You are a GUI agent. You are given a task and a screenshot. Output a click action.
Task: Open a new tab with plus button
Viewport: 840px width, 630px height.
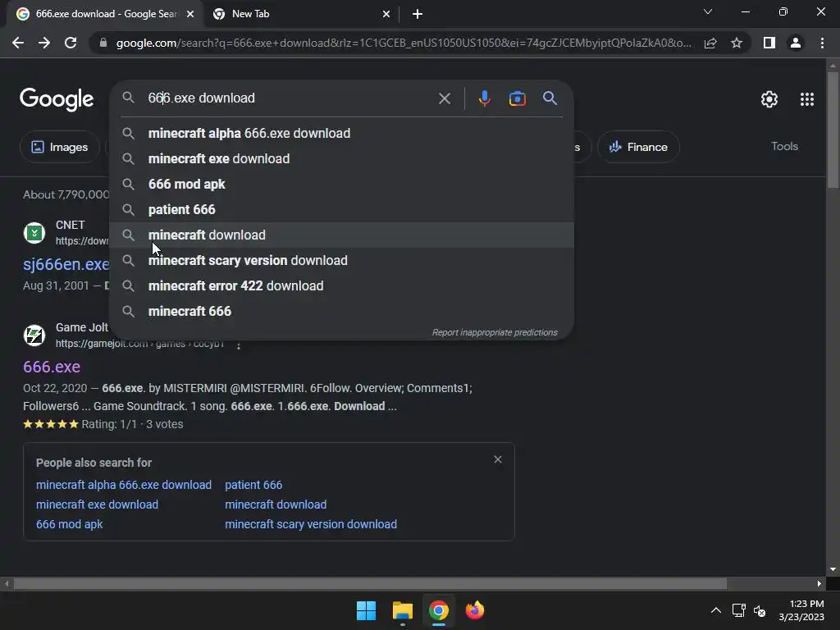418,14
